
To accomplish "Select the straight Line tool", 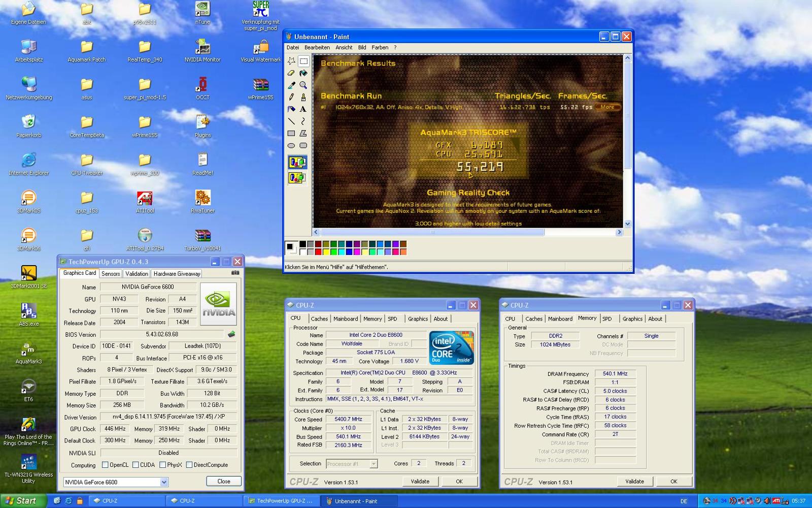I will click(x=291, y=121).
